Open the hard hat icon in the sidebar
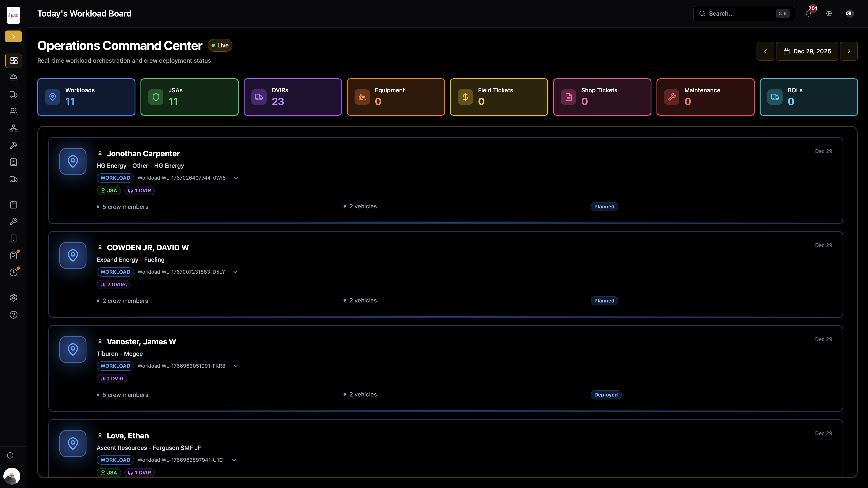Viewport: 868px width, 488px height. tap(14, 78)
